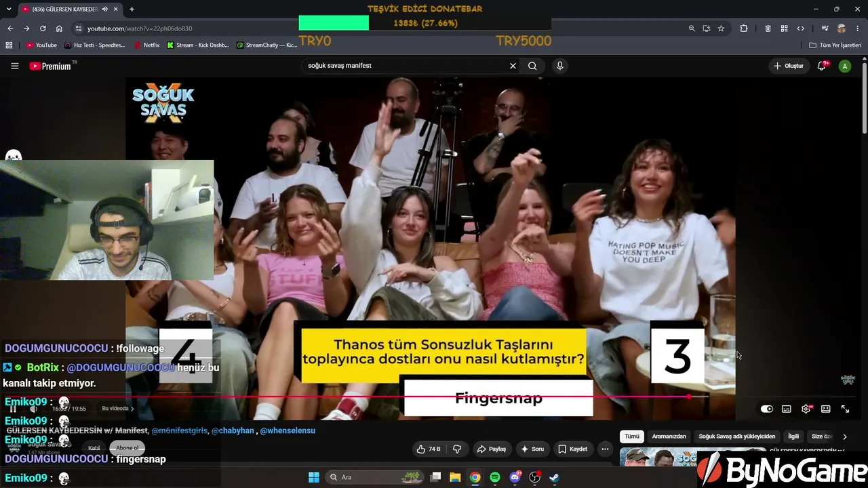
Task: Select the Soğuk Savaş adlı yükleyiciden chip
Action: click(736, 436)
